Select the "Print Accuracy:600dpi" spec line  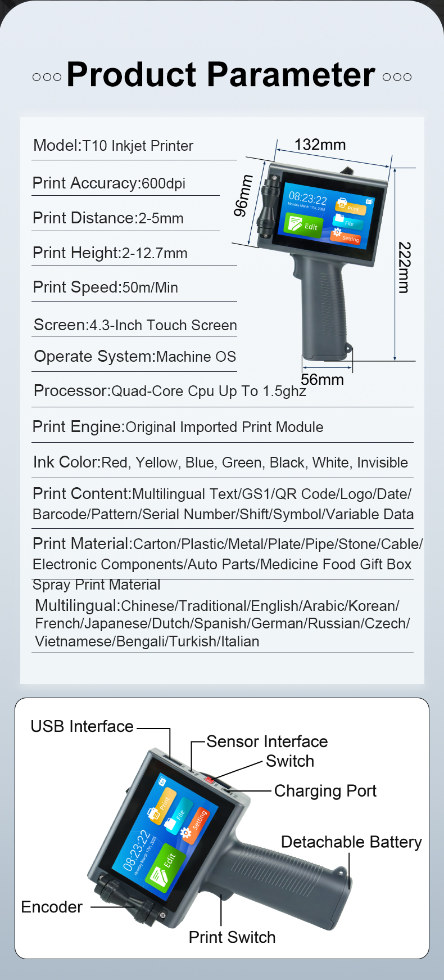point(109,183)
